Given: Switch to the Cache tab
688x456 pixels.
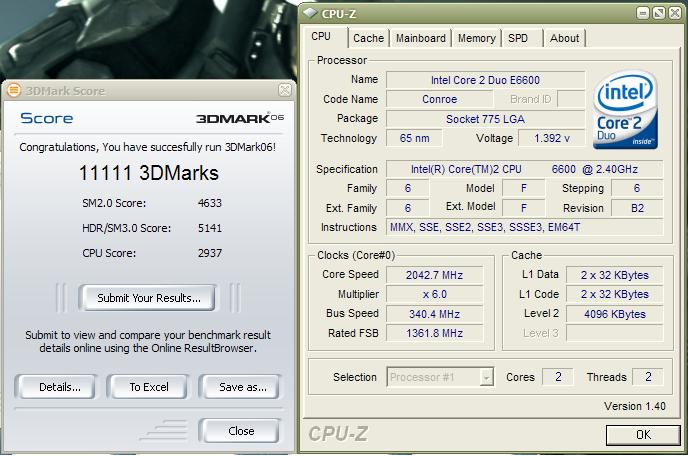Looking at the screenshot, I should tap(369, 38).
